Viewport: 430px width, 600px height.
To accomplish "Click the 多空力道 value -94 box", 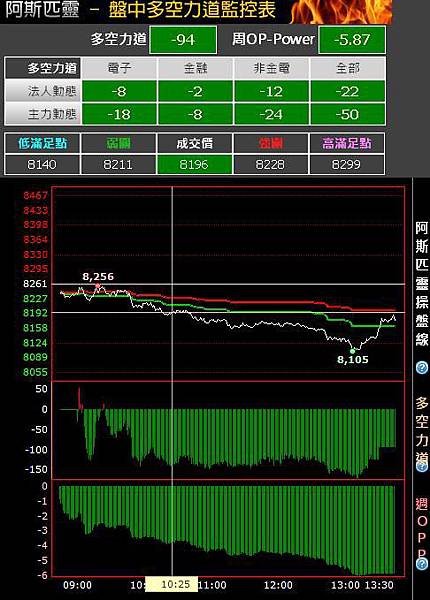I will point(183,40).
